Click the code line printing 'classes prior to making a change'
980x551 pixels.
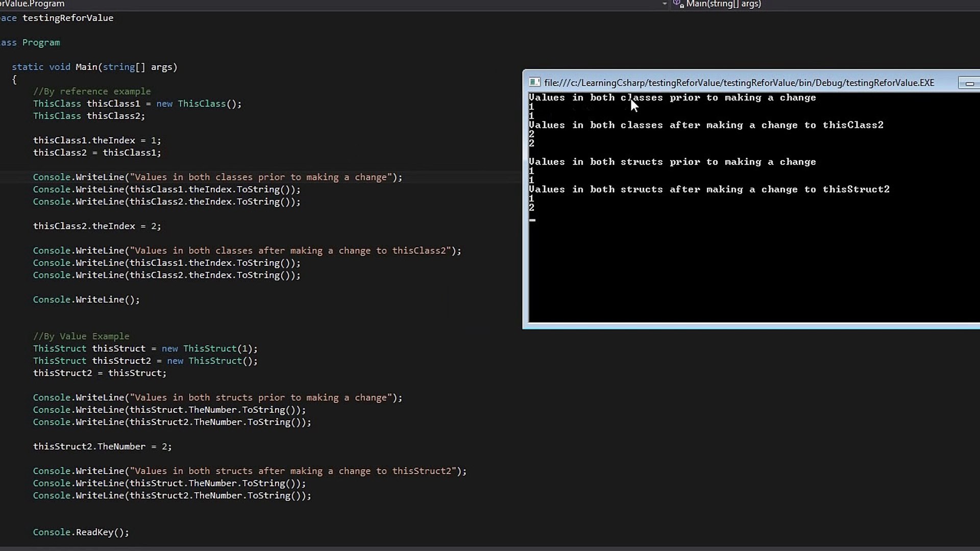click(x=218, y=177)
